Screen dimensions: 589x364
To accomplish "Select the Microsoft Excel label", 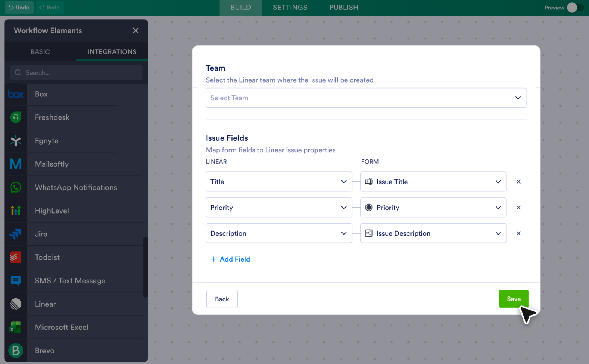I will tap(62, 327).
